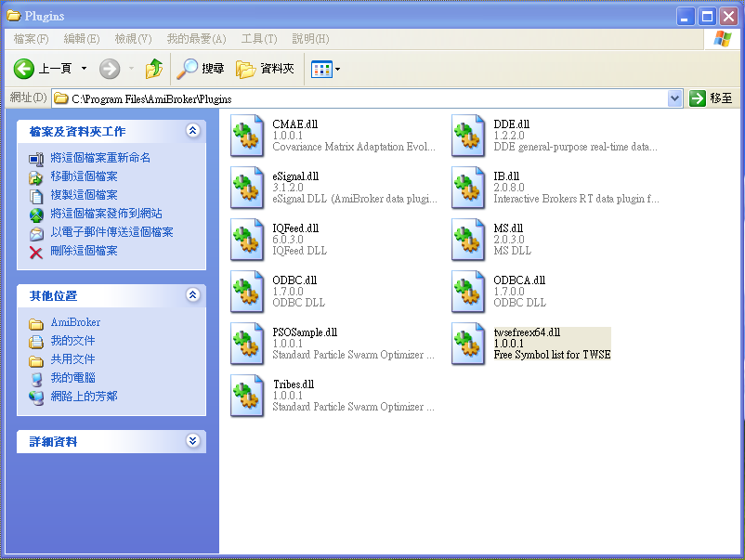Click the Windows flag logo
Image resolution: width=745 pixels, height=560 pixels.
point(722,39)
